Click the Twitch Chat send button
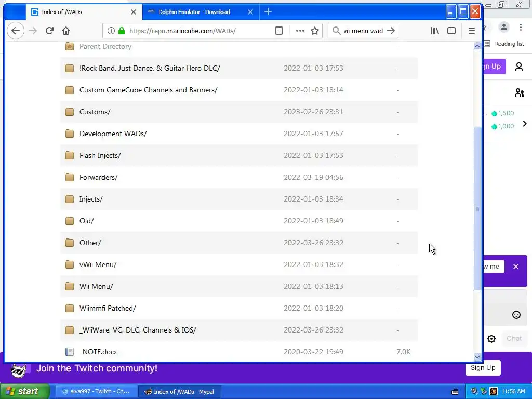The width and height of the screenshot is (532, 399). click(514, 338)
